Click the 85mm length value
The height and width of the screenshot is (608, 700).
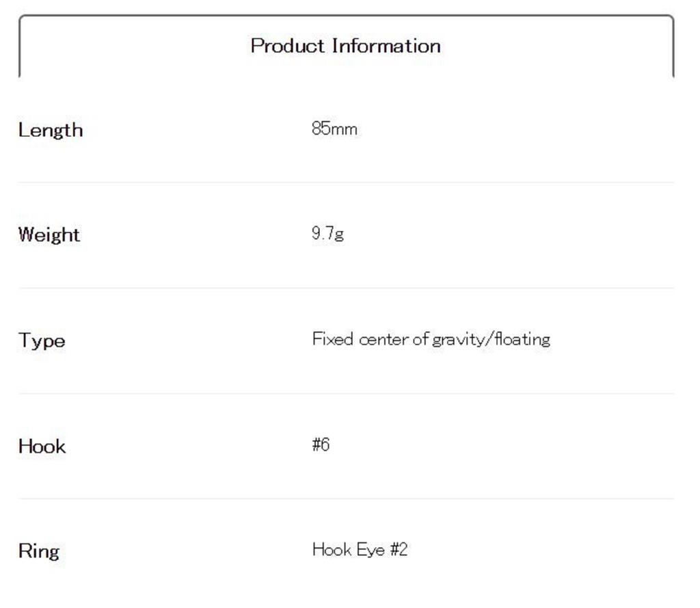(334, 129)
